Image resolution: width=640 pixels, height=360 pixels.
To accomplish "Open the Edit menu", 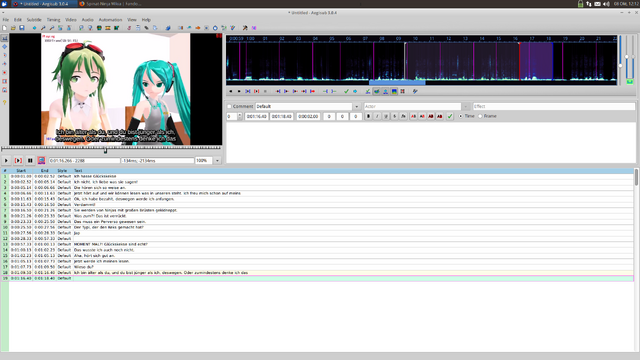I will pyautogui.click(x=18, y=20).
